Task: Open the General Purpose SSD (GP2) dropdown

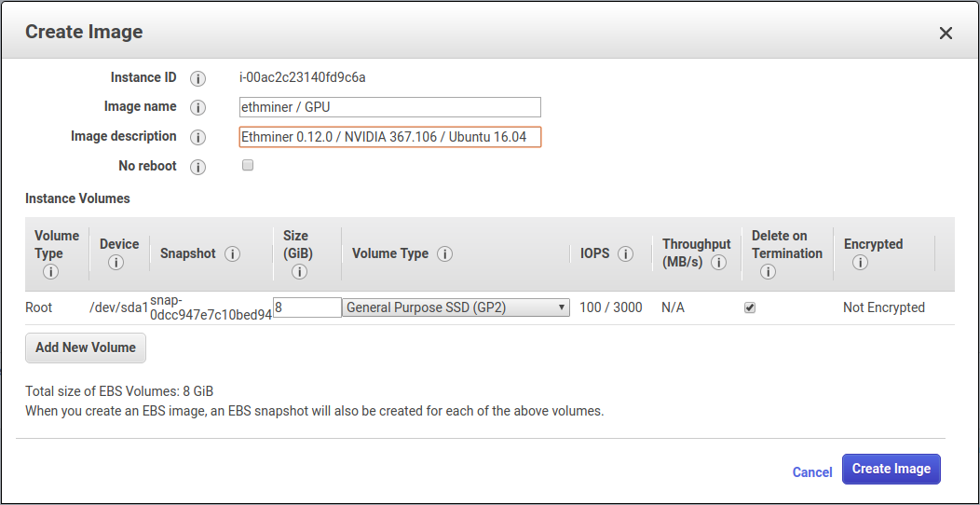Action: 456,307
